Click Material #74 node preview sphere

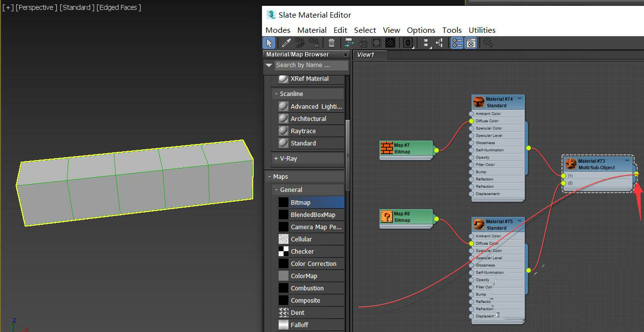479,102
